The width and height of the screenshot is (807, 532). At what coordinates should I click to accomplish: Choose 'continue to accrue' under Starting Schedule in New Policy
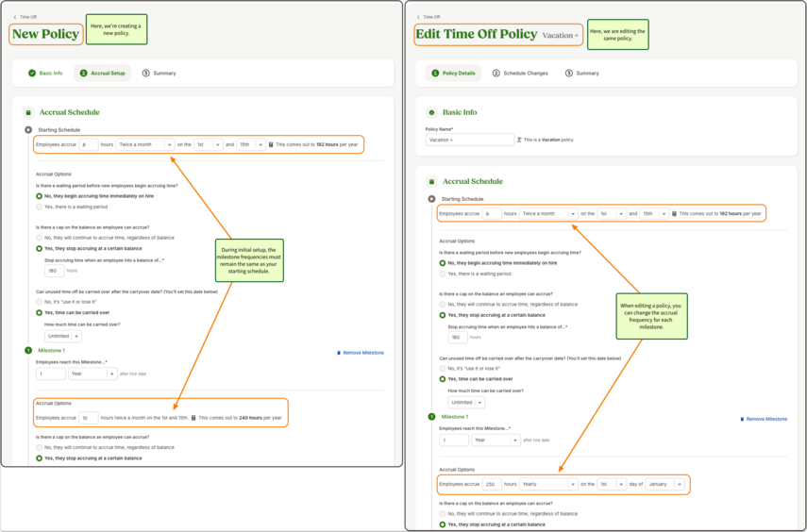(39, 238)
